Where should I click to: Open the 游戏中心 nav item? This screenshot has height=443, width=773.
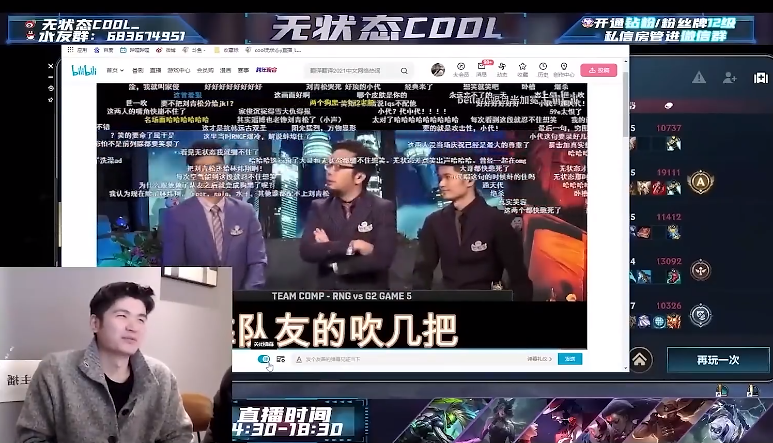pyautogui.click(x=178, y=70)
